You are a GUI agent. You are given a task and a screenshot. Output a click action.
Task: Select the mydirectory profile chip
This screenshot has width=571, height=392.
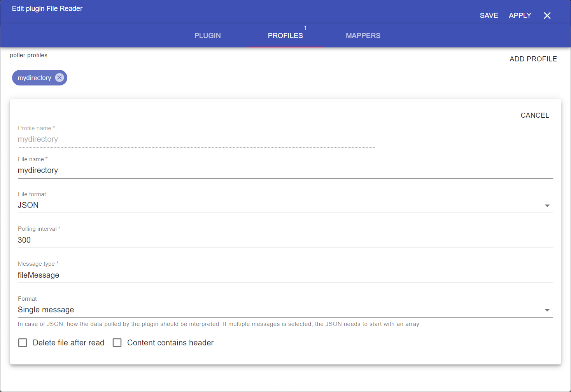34,78
